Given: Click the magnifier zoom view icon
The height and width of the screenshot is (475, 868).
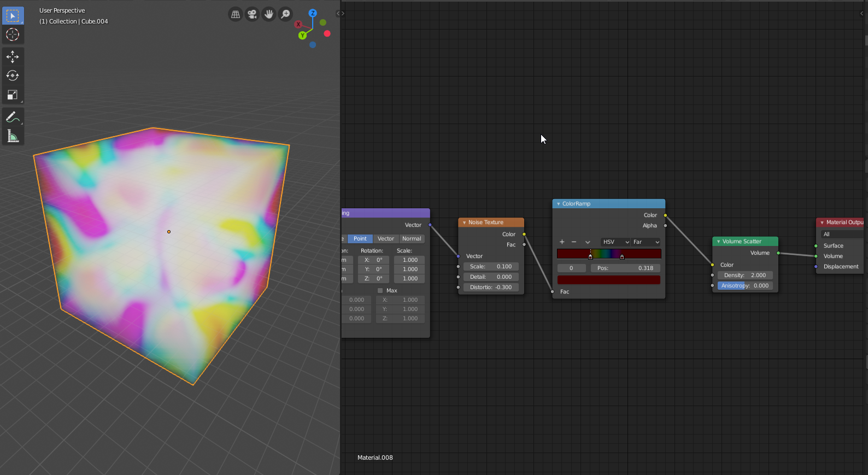Looking at the screenshot, I should [285, 14].
